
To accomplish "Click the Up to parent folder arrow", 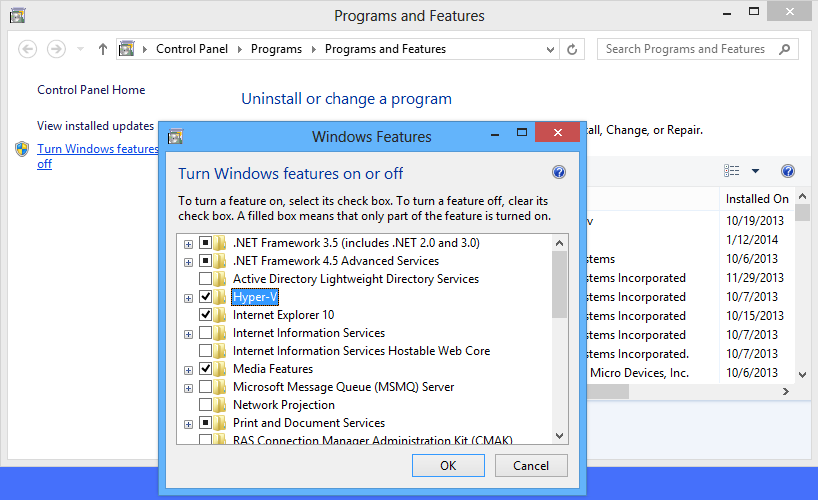I will (102, 49).
